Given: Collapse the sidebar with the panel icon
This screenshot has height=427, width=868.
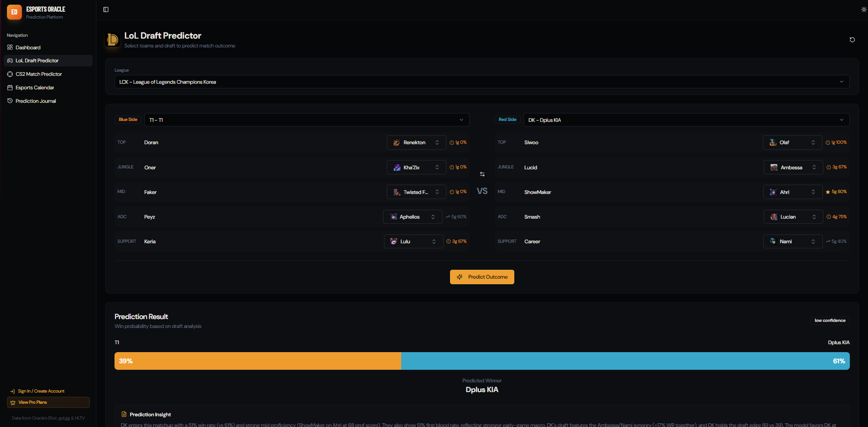Looking at the screenshot, I should tap(106, 9).
